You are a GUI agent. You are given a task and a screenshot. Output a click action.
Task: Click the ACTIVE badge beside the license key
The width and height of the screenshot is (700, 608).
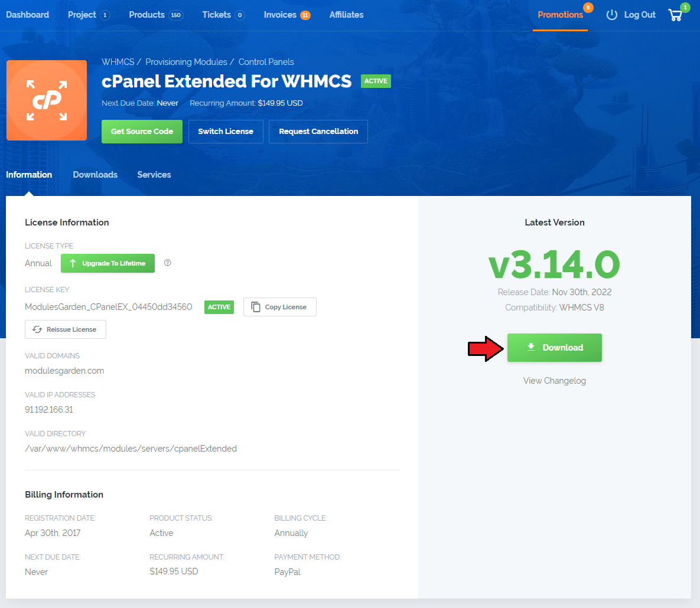tap(219, 307)
